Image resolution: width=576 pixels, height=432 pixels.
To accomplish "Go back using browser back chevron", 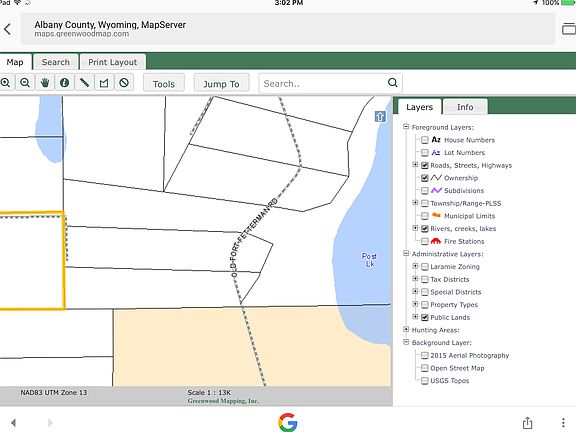I will click(x=7, y=29).
